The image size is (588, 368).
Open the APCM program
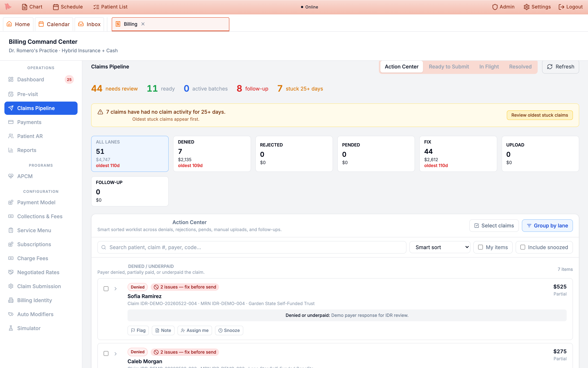41,176
